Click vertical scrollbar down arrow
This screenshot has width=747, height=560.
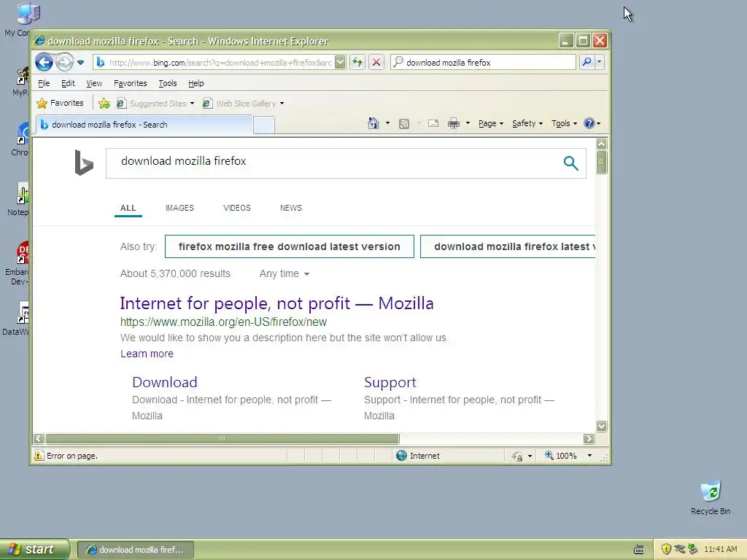[601, 426]
